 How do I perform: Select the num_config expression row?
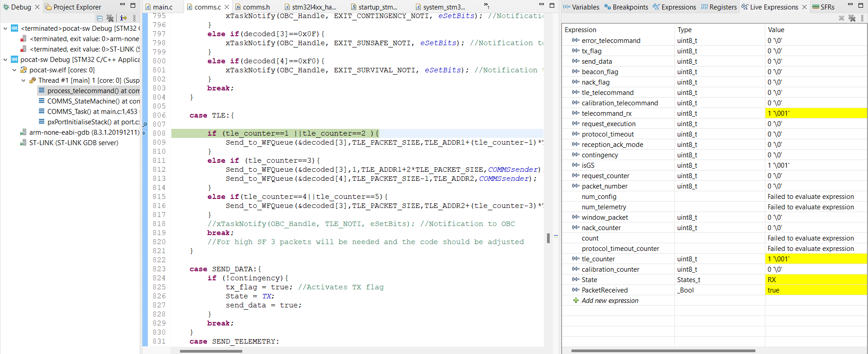[x=714, y=196]
